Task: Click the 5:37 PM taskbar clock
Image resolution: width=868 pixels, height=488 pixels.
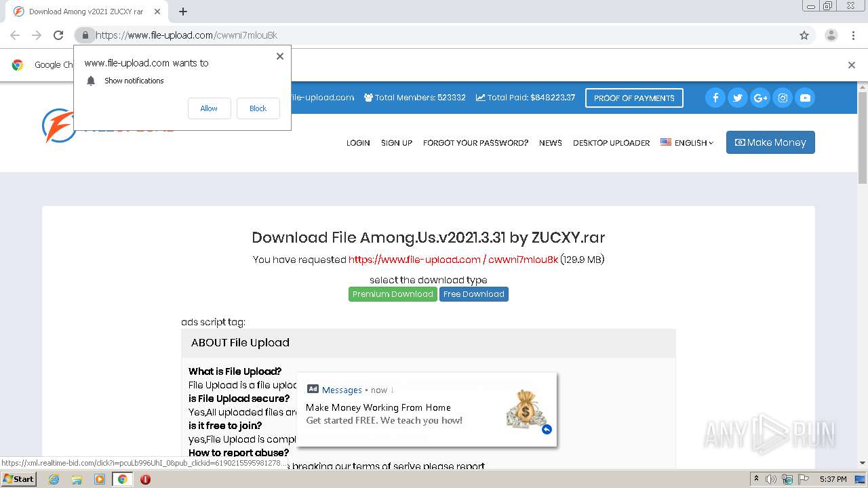Action: 833,479
